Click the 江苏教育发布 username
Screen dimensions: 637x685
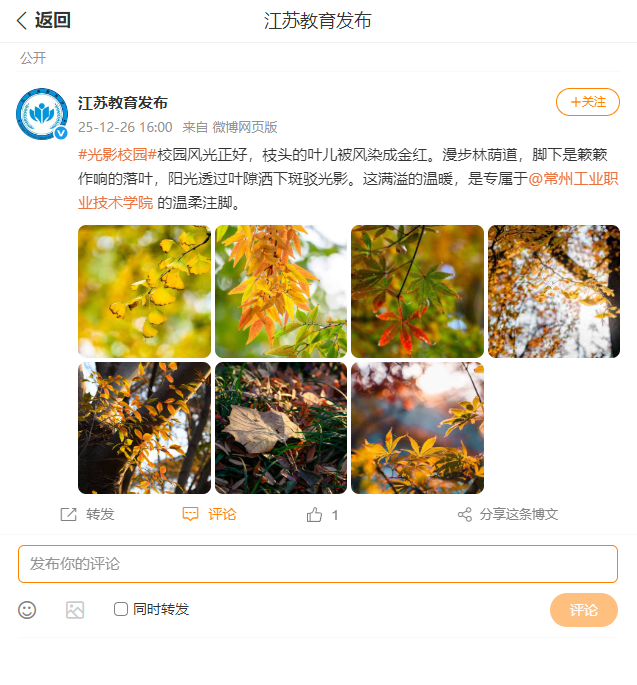click(x=123, y=103)
